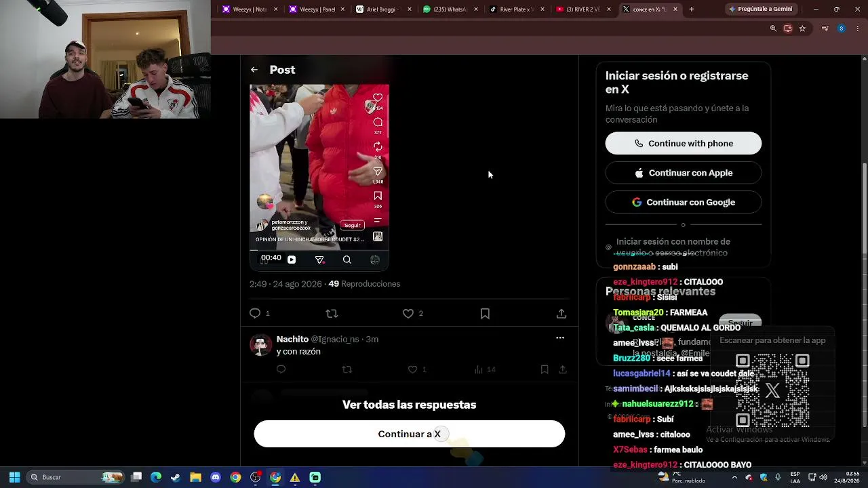868x488 pixels.
Task: Like Nachito's reply
Action: click(x=412, y=369)
